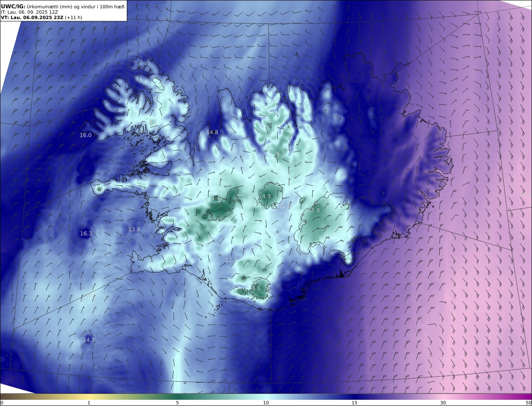Screen dimensions: 532x406
Task: Click the colorbar tick label 30
Action: (x=443, y=403)
